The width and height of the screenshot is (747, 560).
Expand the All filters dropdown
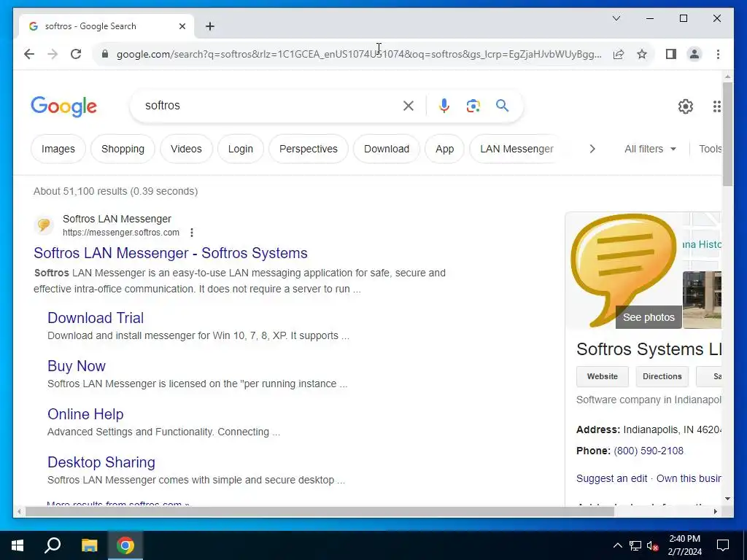(650, 149)
